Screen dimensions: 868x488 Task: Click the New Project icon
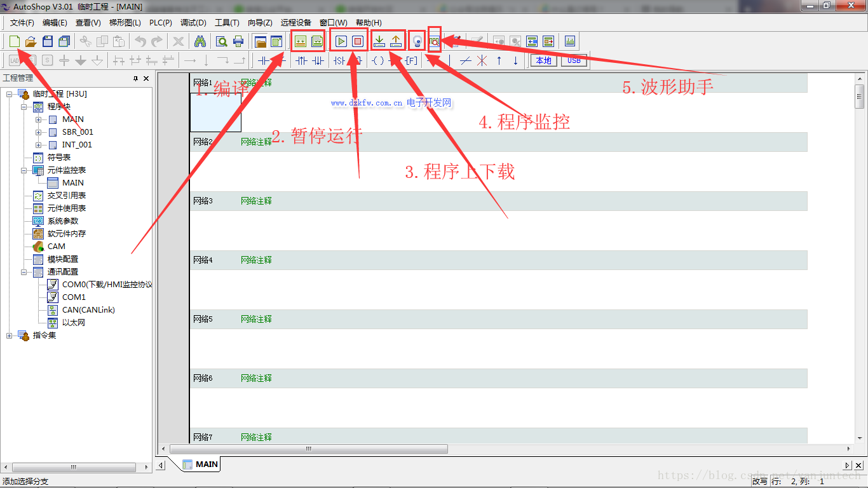point(14,42)
